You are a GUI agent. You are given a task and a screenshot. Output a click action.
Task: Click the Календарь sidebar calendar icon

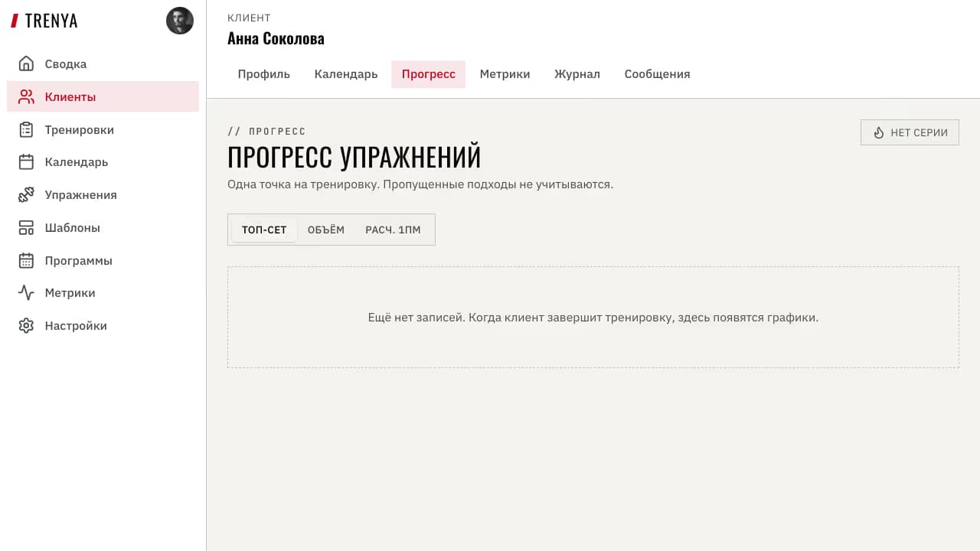click(x=26, y=161)
